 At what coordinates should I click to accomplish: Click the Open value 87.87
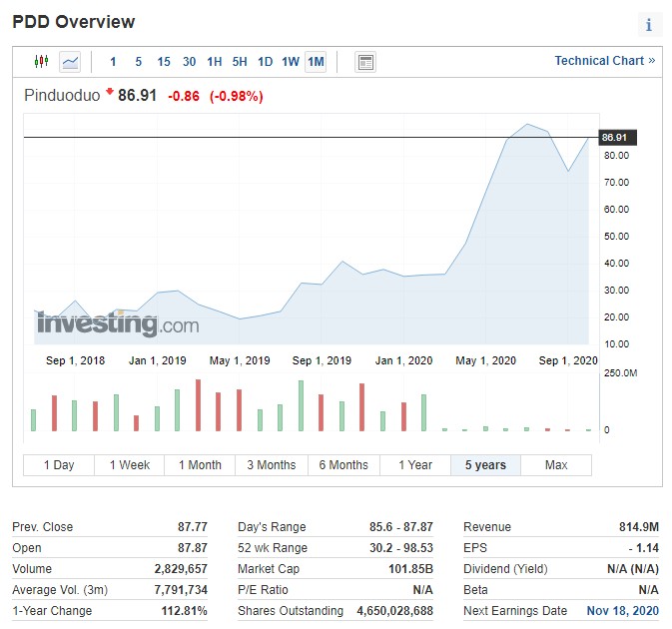pyautogui.click(x=193, y=547)
